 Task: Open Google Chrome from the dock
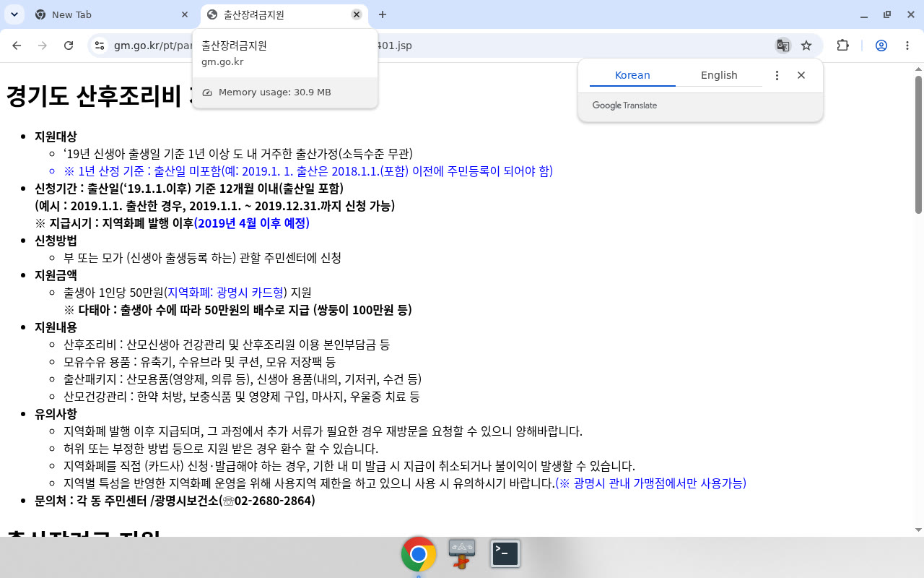419,554
